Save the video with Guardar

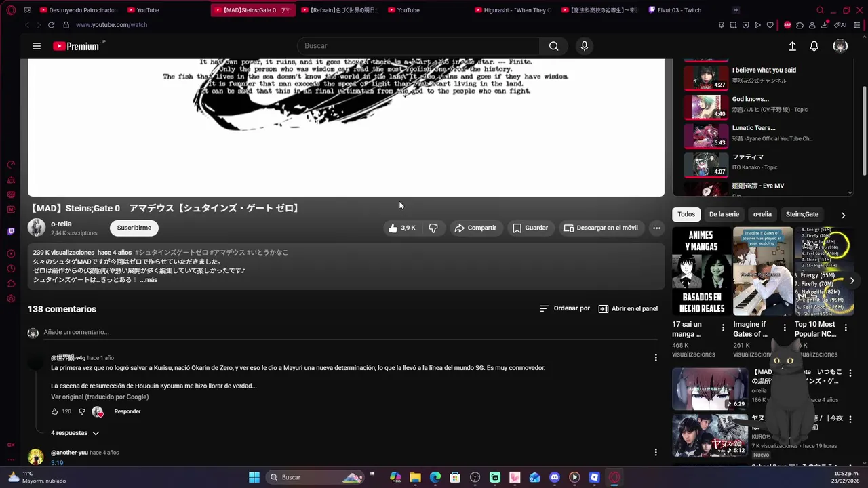click(530, 228)
